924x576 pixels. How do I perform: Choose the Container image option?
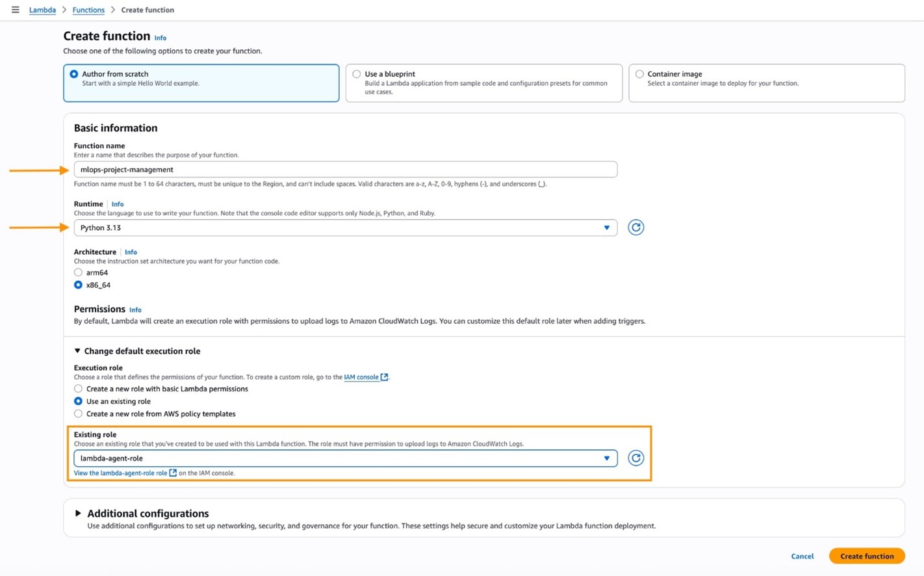(639, 74)
